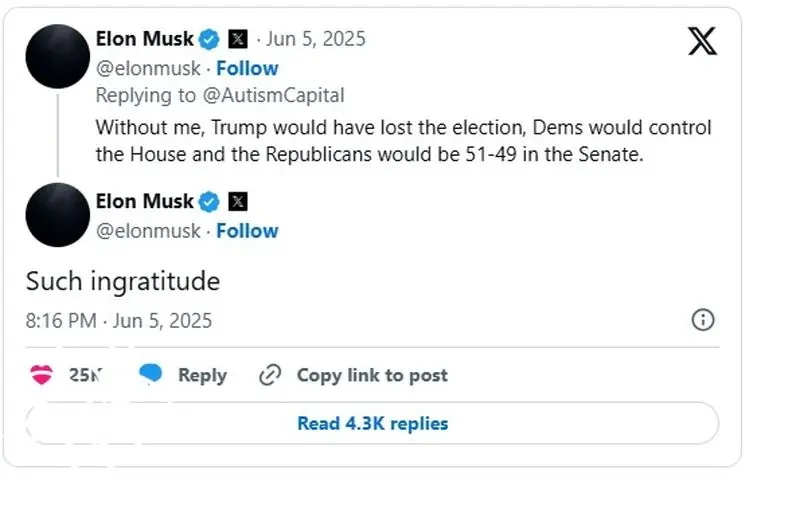Click the blue reply speech bubble icon

click(x=151, y=374)
